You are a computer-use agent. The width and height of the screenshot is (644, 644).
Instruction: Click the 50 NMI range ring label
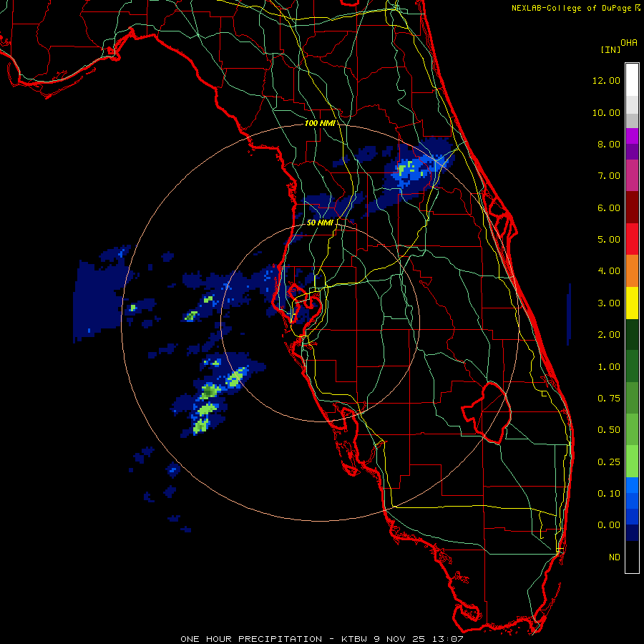[x=320, y=223]
